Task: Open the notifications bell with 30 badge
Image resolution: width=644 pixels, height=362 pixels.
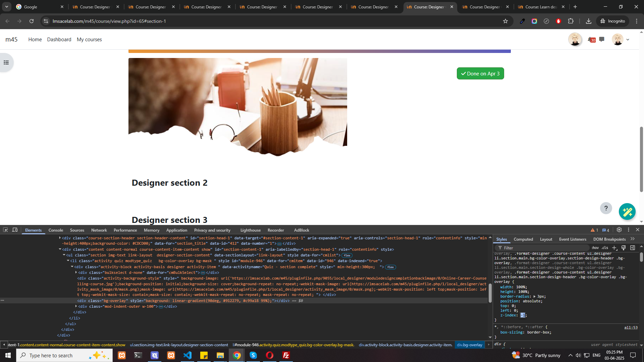Action: (x=591, y=40)
